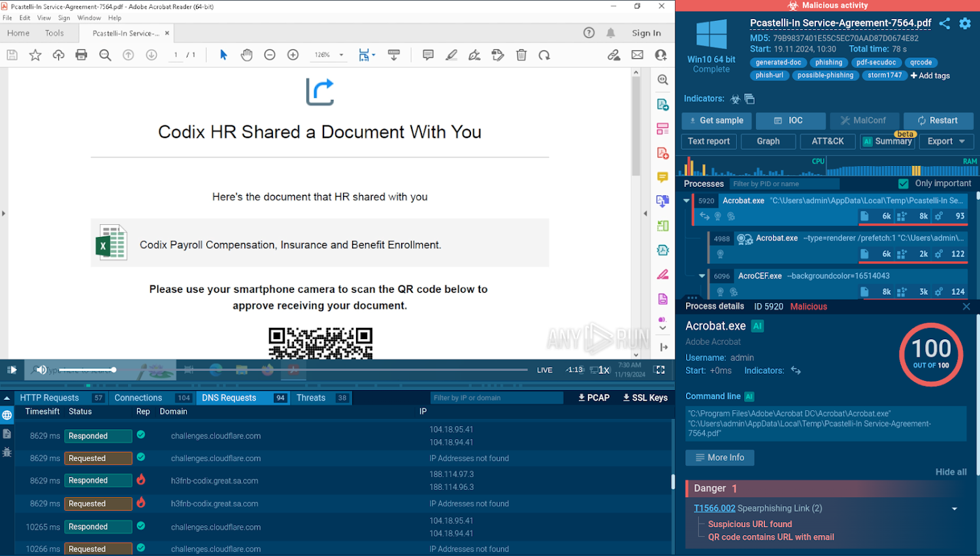Click the Restart button
Screen dimensions: 980x556
coord(938,121)
